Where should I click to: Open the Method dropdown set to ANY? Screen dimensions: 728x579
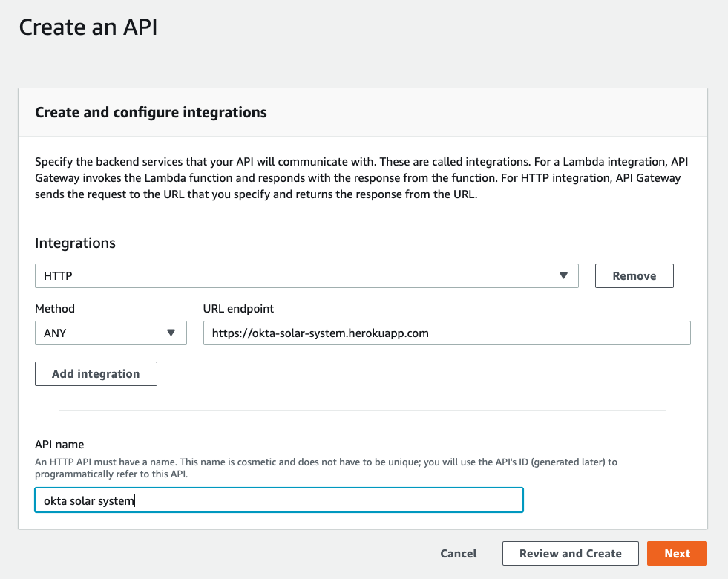[x=111, y=333]
